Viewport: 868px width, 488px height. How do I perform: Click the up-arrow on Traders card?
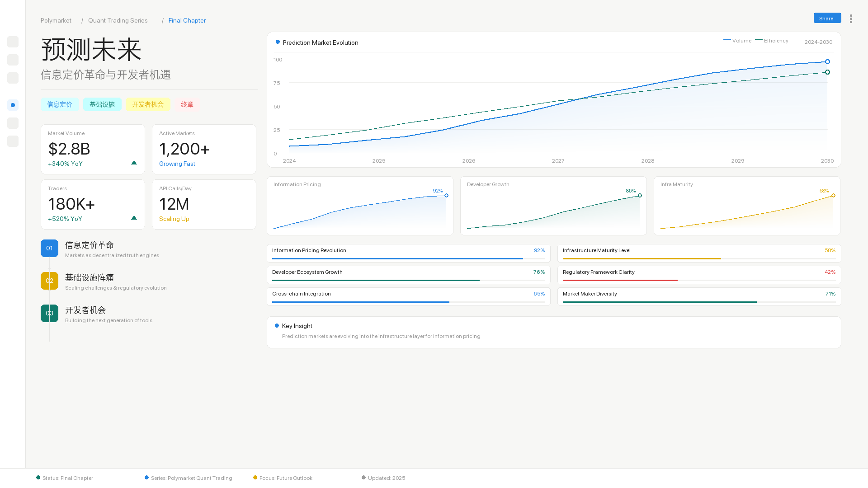[134, 218]
